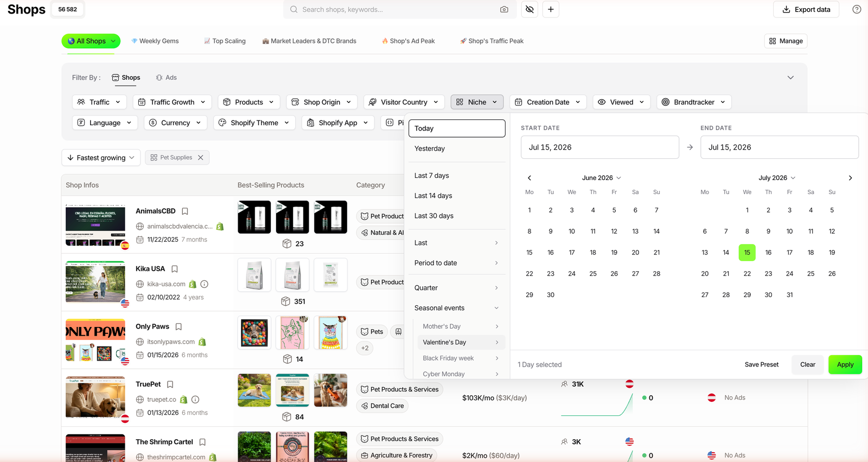Screen dimensions: 868x462
Task: Click the info icon next to truepet.co
Action: (195, 400)
